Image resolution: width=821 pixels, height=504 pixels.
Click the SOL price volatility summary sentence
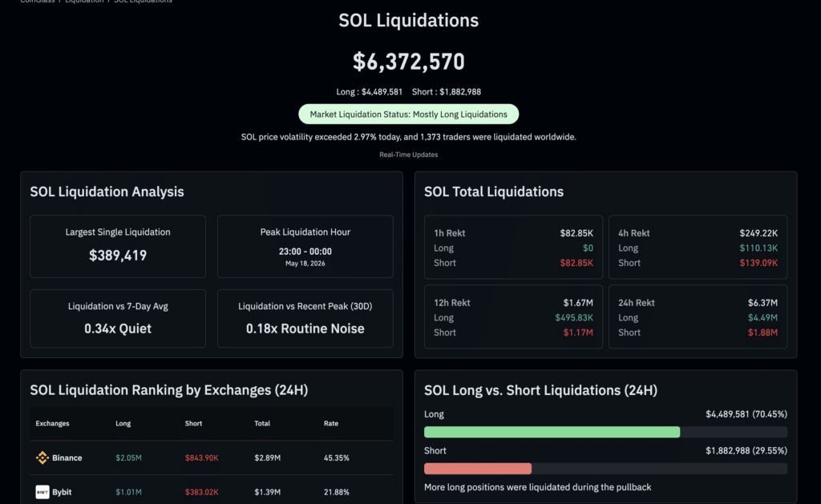(x=408, y=137)
